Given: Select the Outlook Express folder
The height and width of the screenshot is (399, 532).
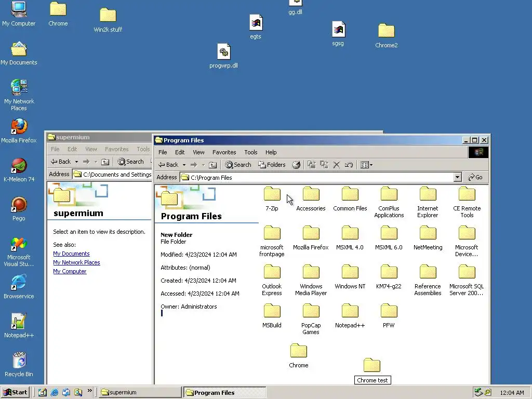Looking at the screenshot, I should click(272, 281).
